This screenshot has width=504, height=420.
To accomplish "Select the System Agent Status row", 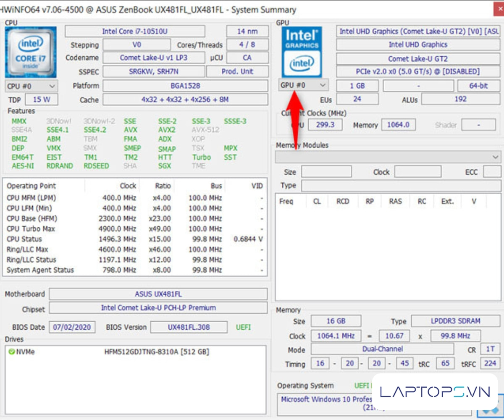I will [135, 270].
